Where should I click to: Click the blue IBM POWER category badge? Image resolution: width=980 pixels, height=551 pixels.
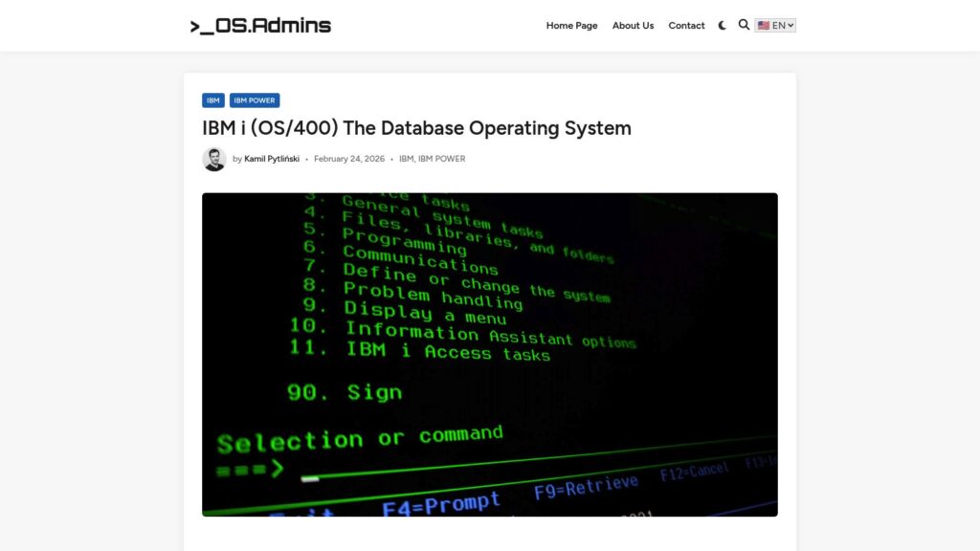coord(255,100)
